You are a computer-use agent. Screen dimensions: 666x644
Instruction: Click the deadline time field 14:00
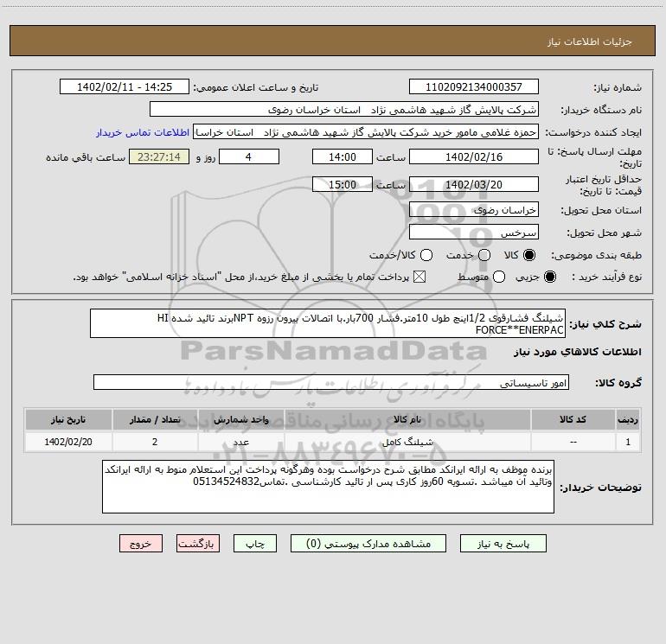coord(343,157)
